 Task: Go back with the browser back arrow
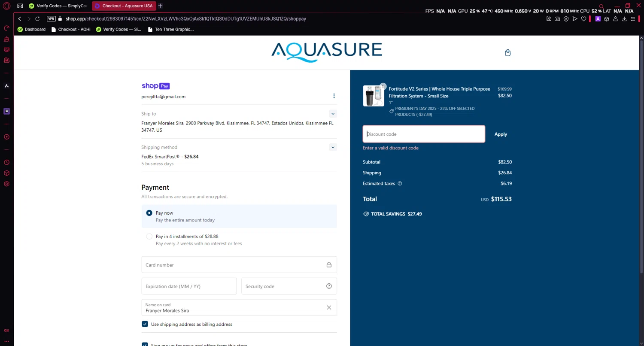point(20,19)
